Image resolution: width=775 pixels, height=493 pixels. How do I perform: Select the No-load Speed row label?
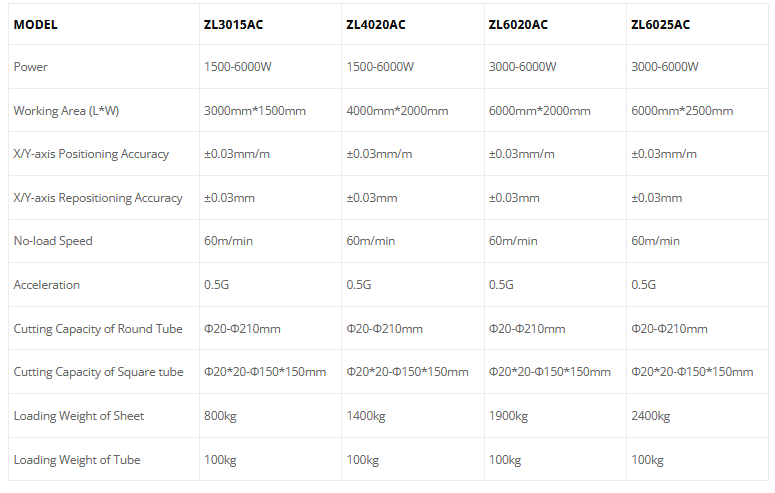coord(54,241)
